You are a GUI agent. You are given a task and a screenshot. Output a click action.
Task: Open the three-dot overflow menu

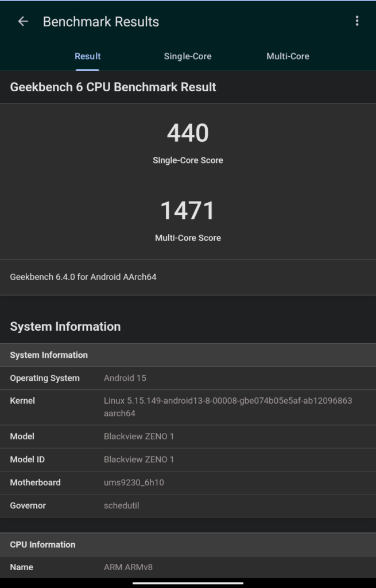[x=357, y=21]
